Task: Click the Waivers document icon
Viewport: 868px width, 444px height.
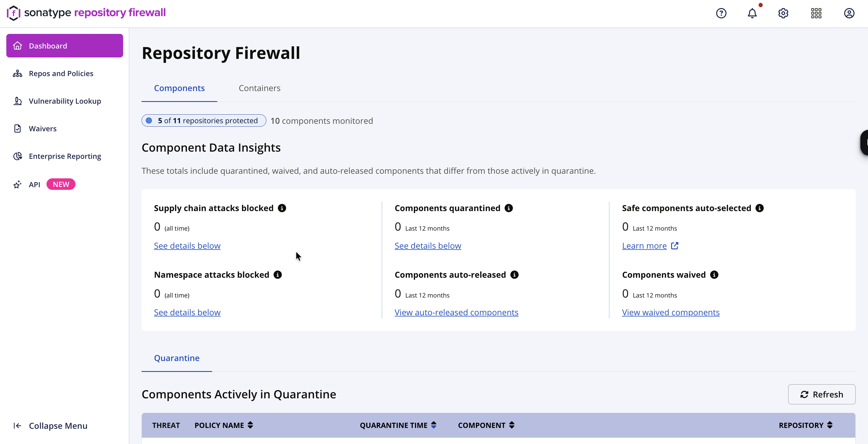Action: click(x=18, y=128)
